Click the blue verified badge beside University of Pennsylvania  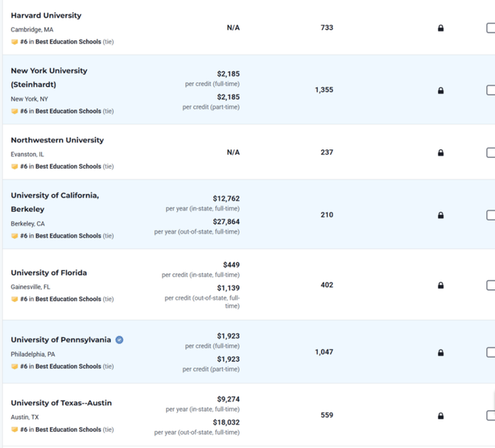click(119, 340)
